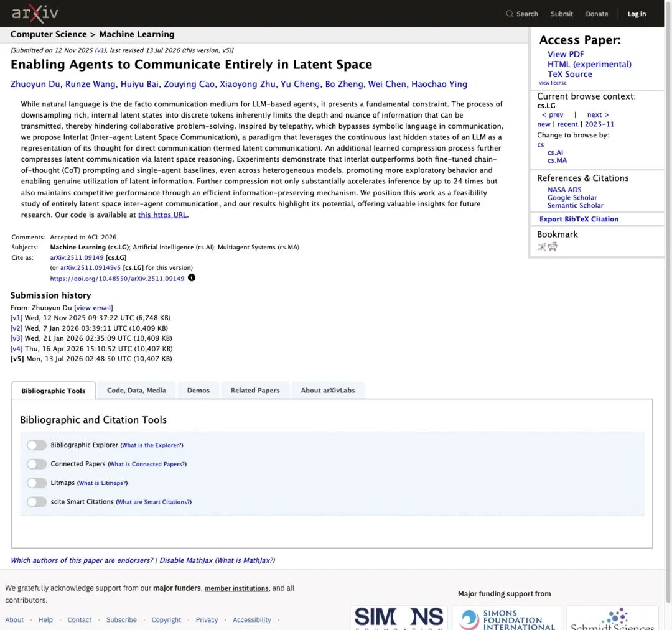This screenshot has height=630, width=672.
Task: Click the arXiv logo
Action: 35,14
